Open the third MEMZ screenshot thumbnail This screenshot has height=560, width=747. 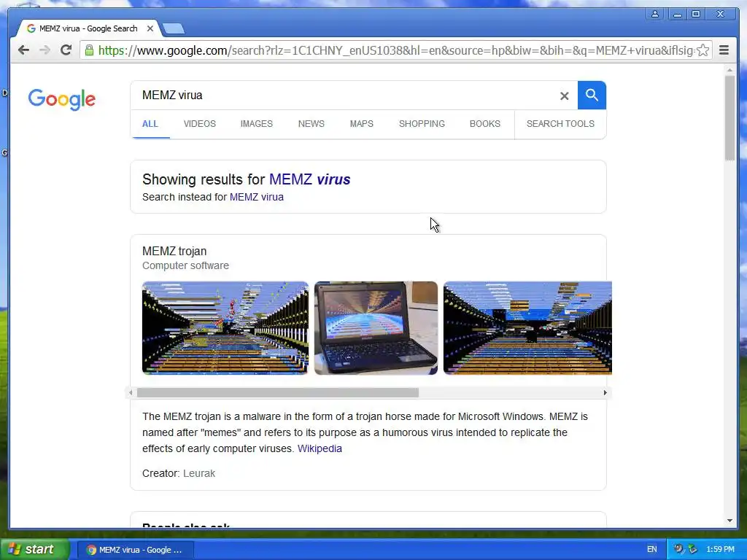click(x=527, y=328)
